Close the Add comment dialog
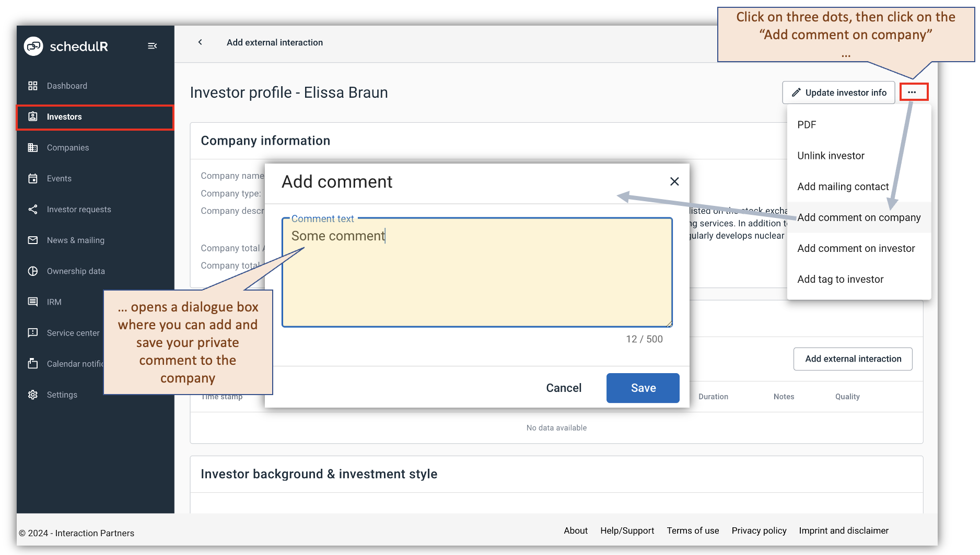This screenshot has width=980, height=555. point(674,181)
